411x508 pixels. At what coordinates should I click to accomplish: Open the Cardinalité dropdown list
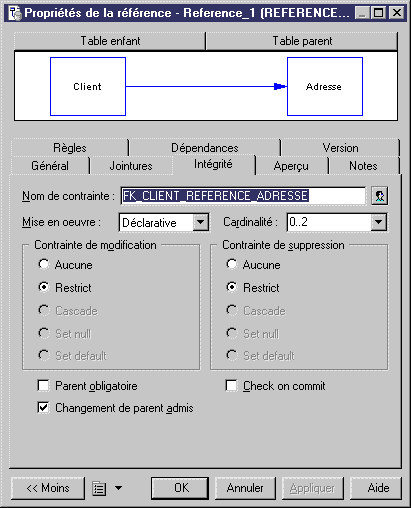tap(379, 222)
